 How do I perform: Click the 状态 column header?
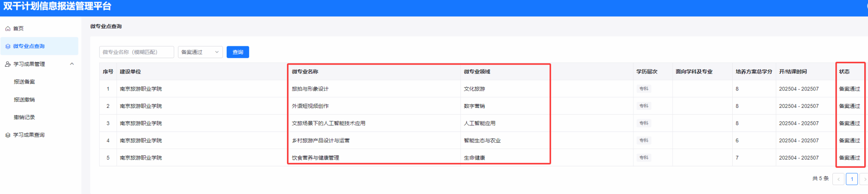pos(844,72)
